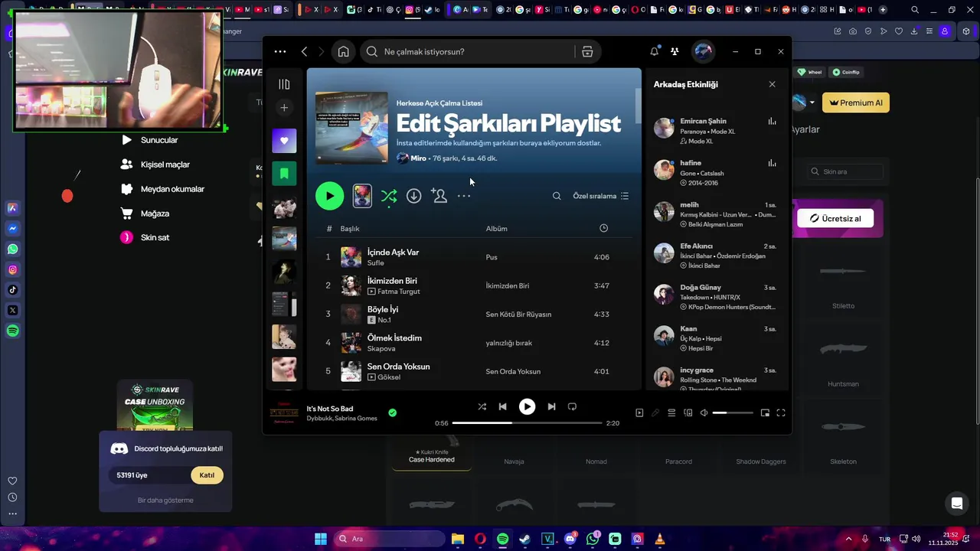
Task: Open Mağaza in website sidebar
Action: click(155, 214)
